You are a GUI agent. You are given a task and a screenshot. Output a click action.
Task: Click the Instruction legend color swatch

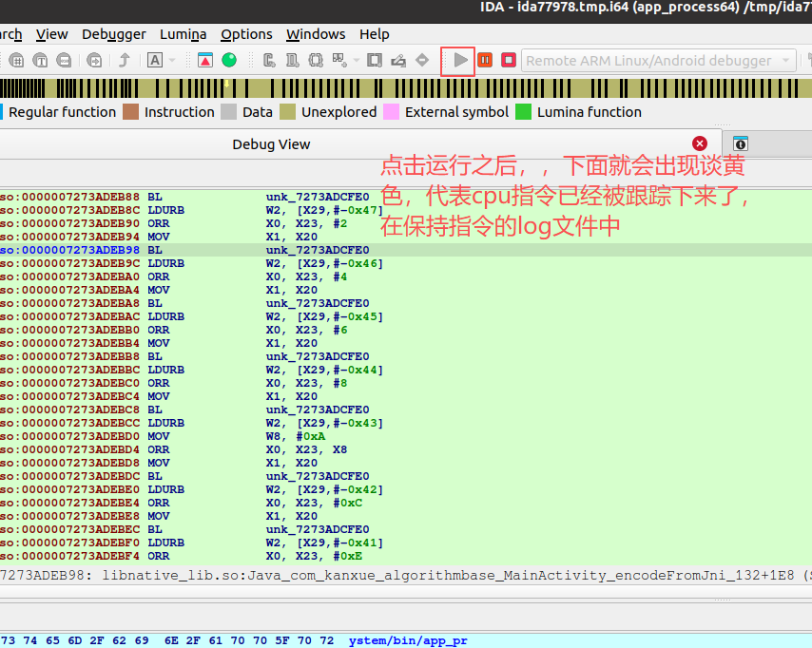(130, 112)
